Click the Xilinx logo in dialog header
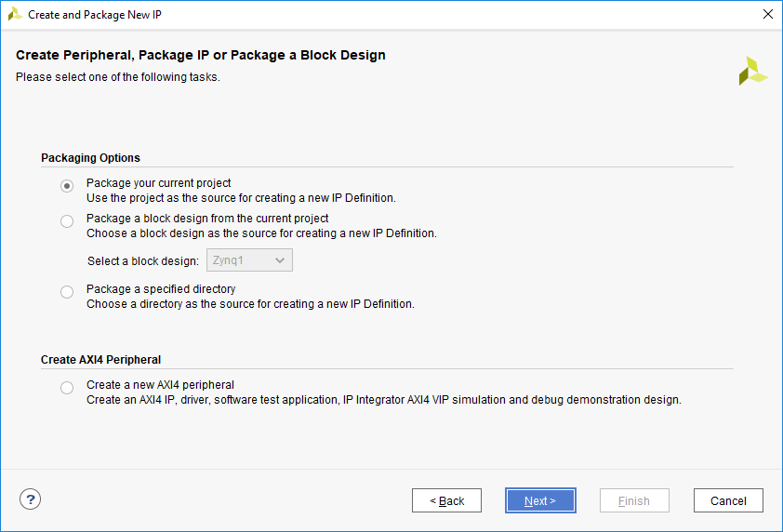Viewport: 783px width, 532px height. (x=752, y=71)
